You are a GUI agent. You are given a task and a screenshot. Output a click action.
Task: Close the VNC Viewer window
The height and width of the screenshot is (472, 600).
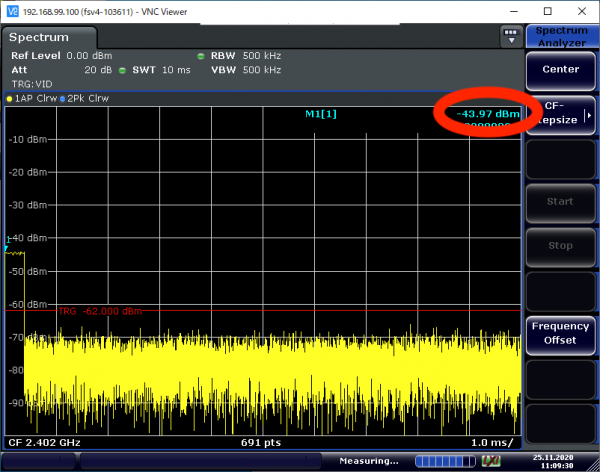pos(582,11)
